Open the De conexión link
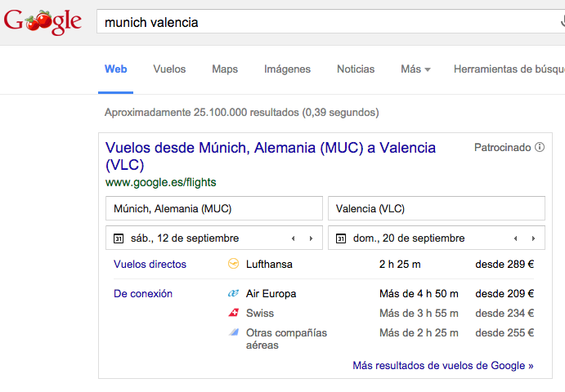565x392 pixels. point(143,294)
